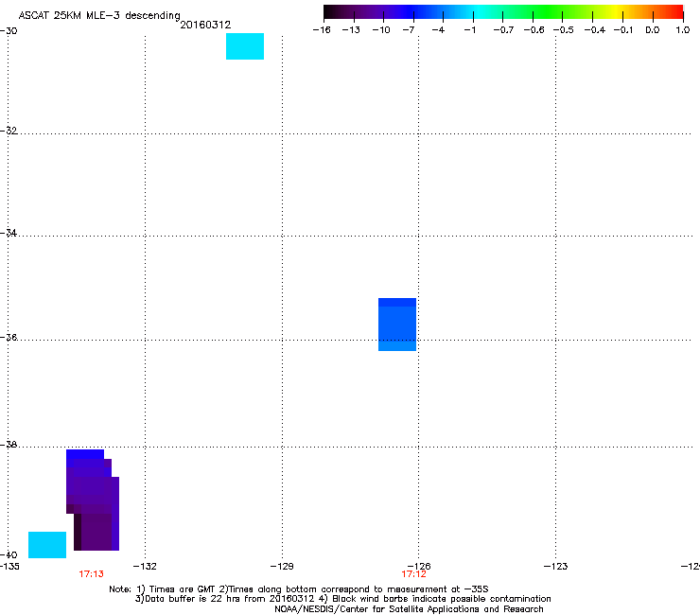Image resolution: width=700 pixels, height=615 pixels.
Task: Click the red 17:12 time label
Action: pyautogui.click(x=413, y=574)
